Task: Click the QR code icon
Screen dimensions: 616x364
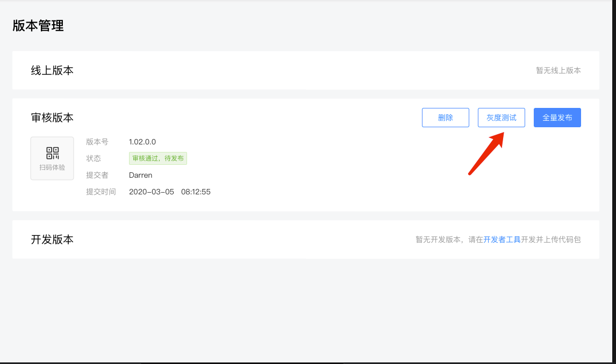Action: click(52, 153)
